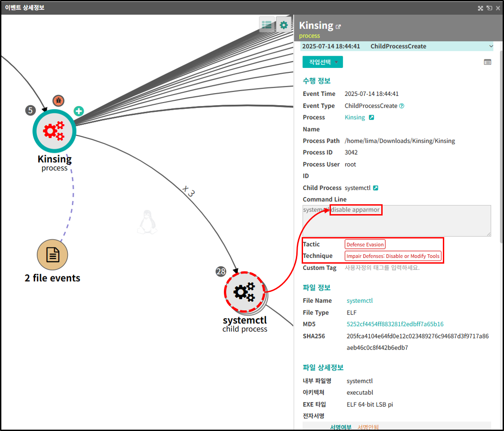Toggle the table view icon at panel right
Screen dimensions: 504x431
point(487,62)
